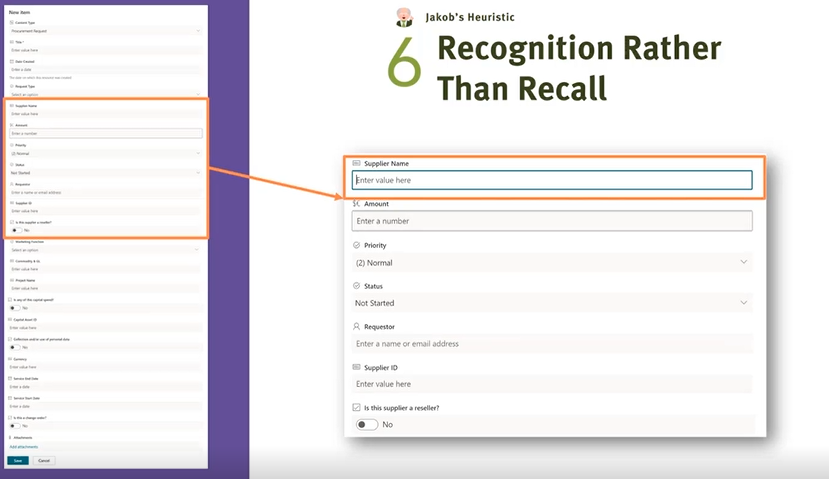The image size is (829, 479).
Task: Toggle the personal data collection switch
Action: 15,347
